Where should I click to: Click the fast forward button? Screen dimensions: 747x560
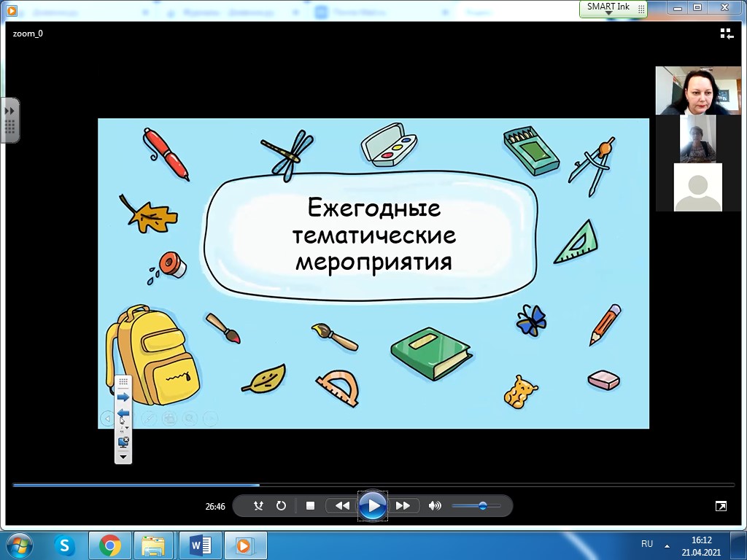click(403, 505)
